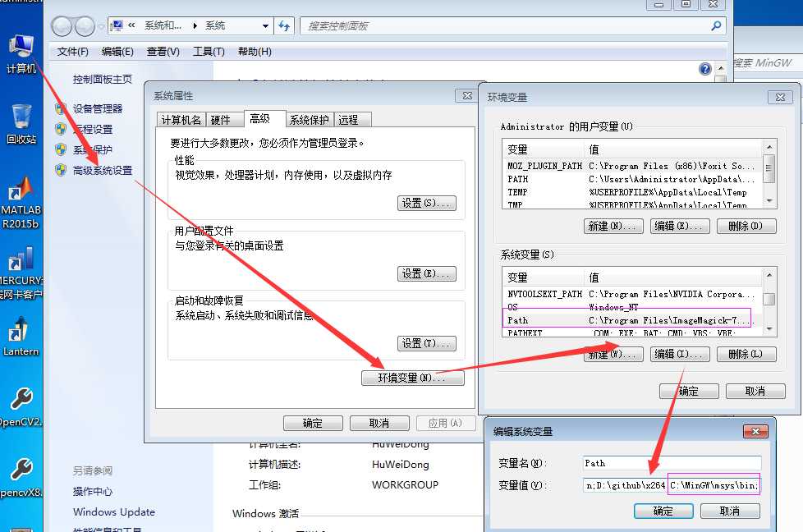Screen dimensions: 803x532
Task: Switch to the 系统保护 tab
Action: tap(310, 120)
